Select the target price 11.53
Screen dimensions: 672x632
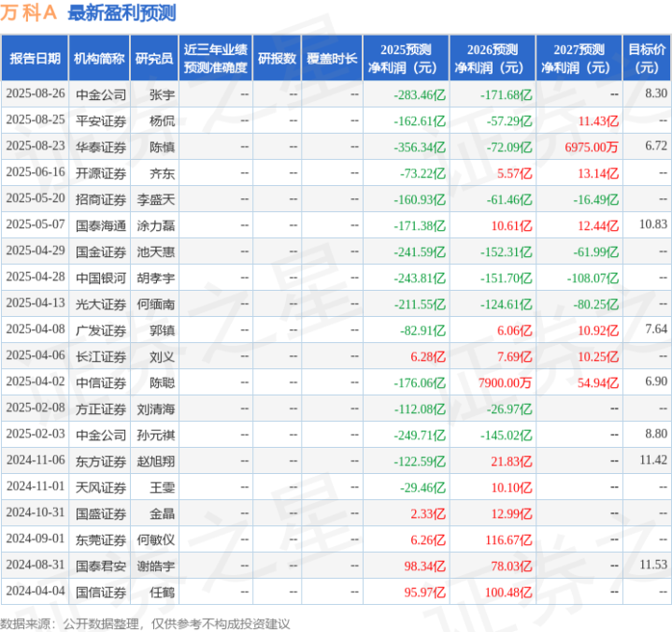pyautogui.click(x=652, y=566)
